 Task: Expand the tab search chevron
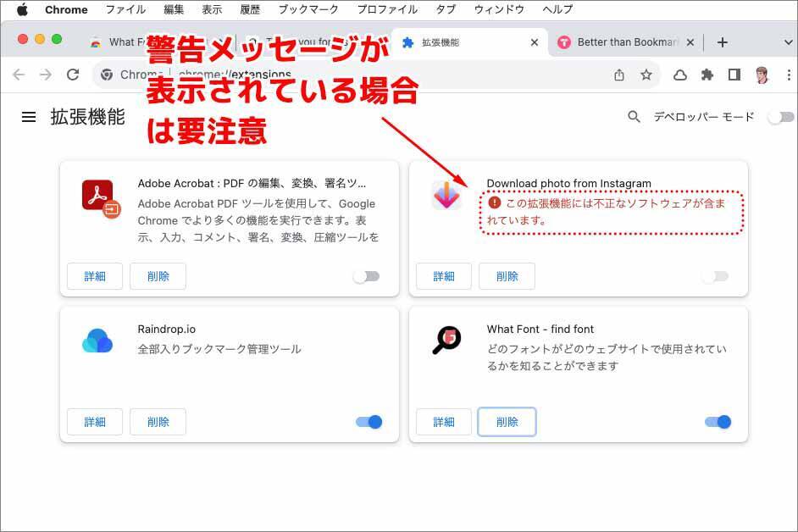[788, 42]
